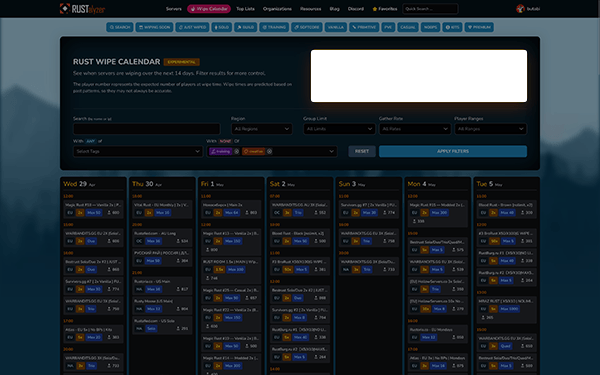Go to Organizations page

pos(277,9)
